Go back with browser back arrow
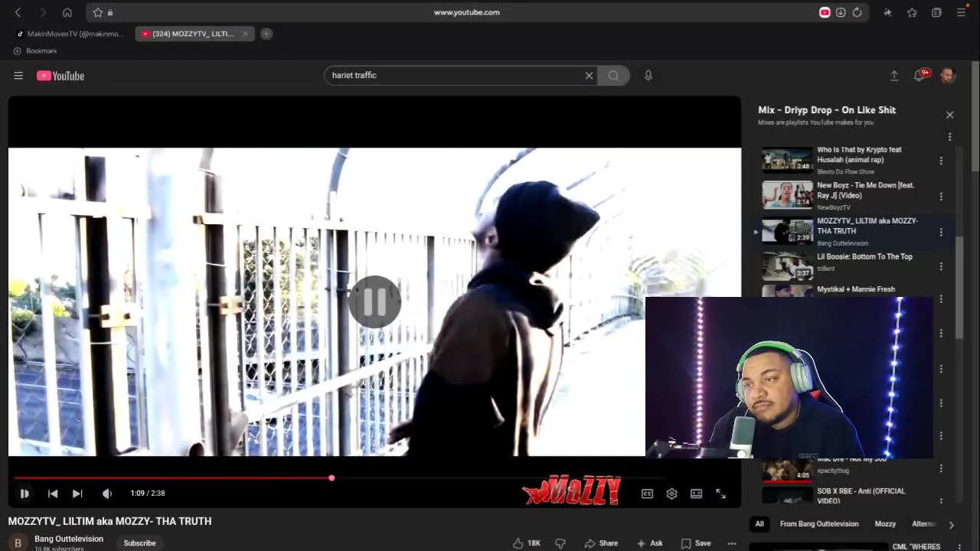Viewport: 980px width, 551px height. click(x=18, y=12)
